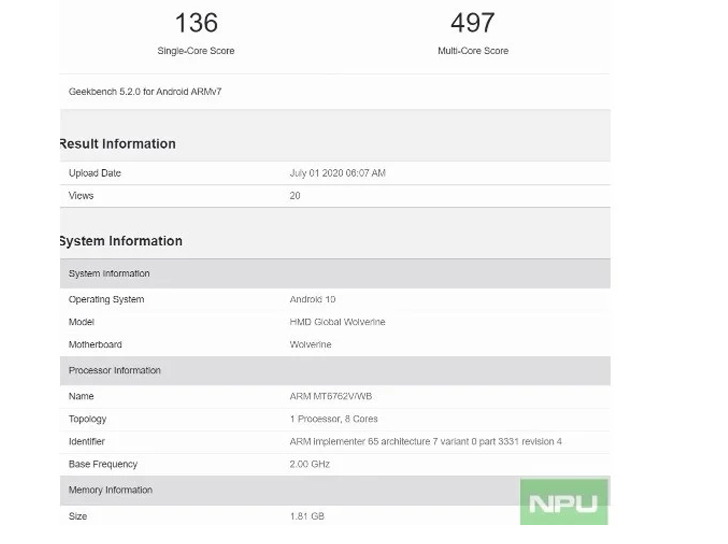Select the Wolverine motherboard value

[311, 345]
